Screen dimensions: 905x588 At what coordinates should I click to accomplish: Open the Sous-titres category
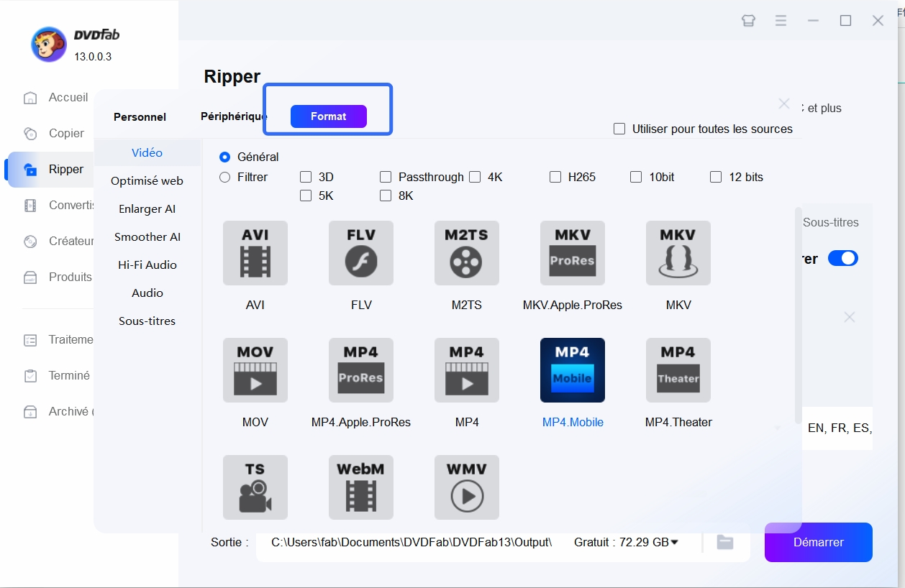(x=147, y=321)
